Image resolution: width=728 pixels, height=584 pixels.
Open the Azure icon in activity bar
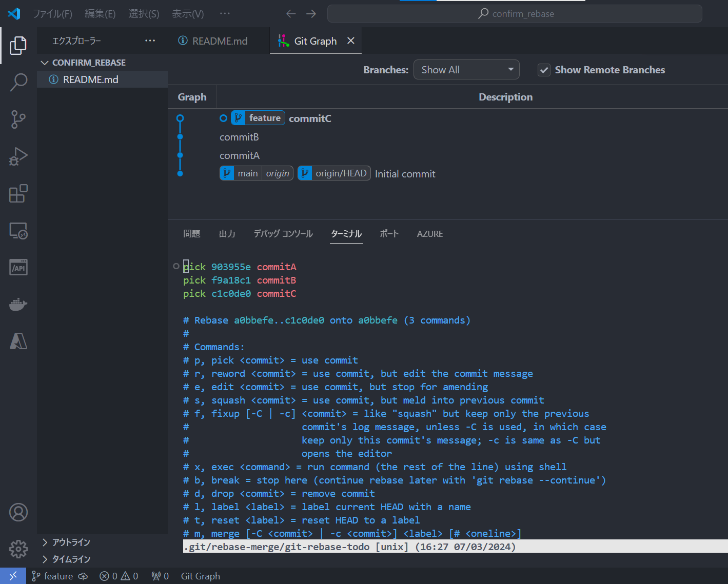click(x=18, y=340)
